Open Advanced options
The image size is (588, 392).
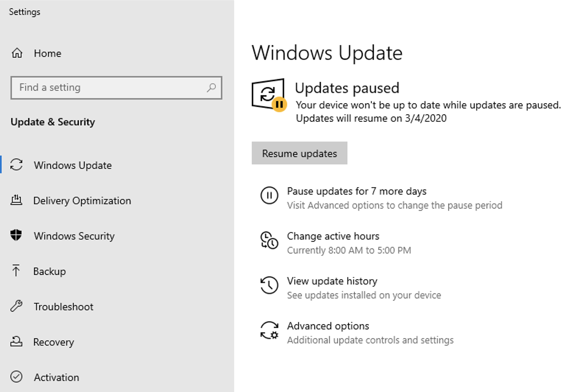click(328, 326)
